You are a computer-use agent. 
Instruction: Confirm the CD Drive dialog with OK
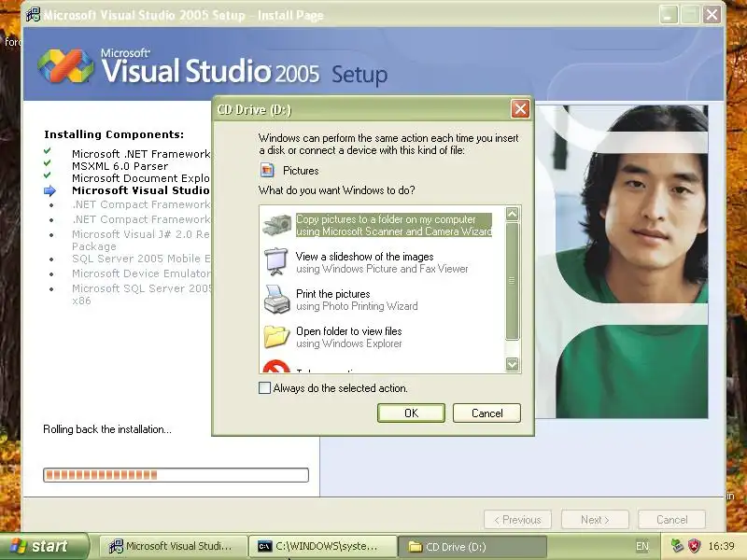pyautogui.click(x=411, y=413)
